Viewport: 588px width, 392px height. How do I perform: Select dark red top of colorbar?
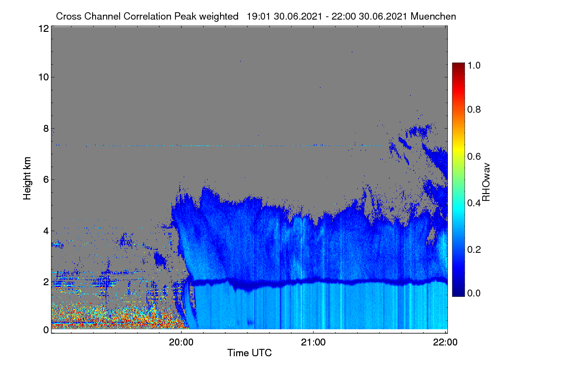click(458, 65)
